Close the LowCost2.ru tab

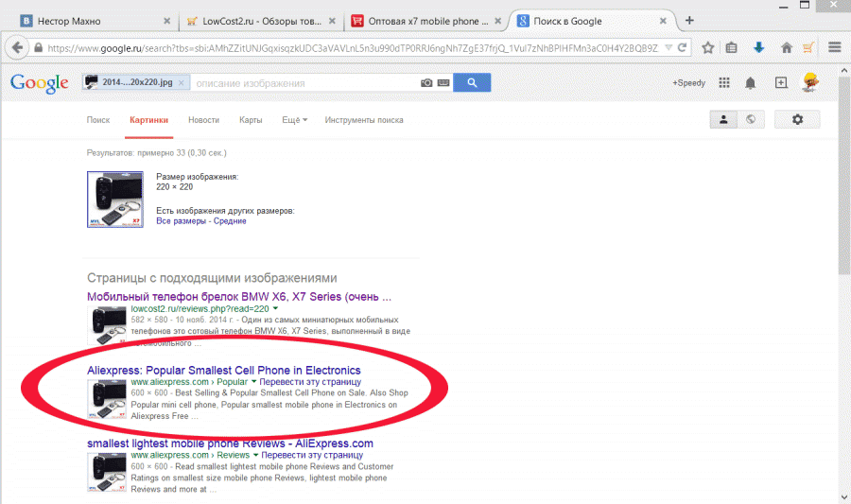[332, 21]
